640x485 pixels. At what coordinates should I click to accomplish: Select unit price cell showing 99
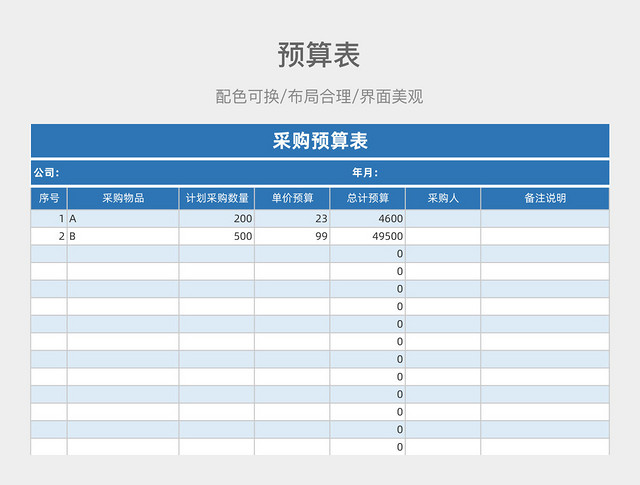(x=292, y=236)
